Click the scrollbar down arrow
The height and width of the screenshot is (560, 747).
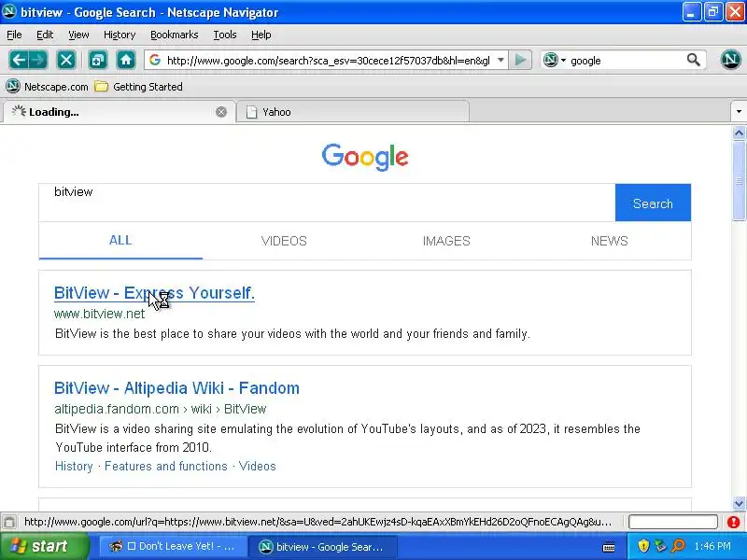[739, 503]
